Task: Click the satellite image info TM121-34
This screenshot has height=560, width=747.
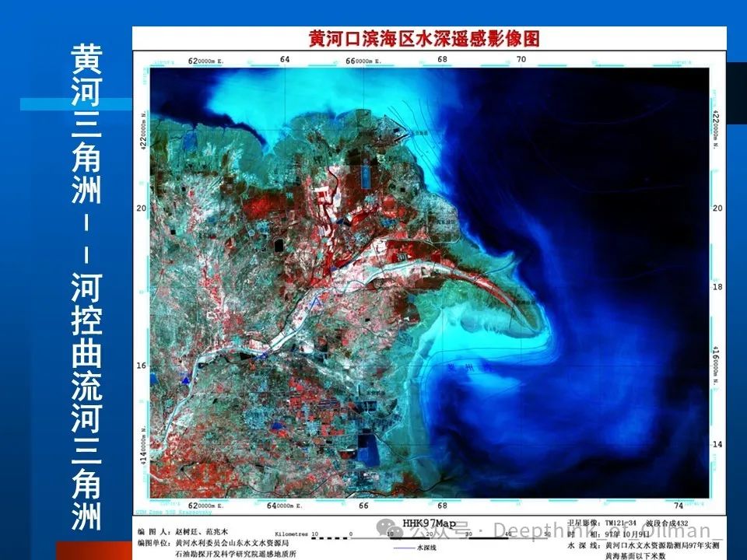Action: [x=621, y=523]
